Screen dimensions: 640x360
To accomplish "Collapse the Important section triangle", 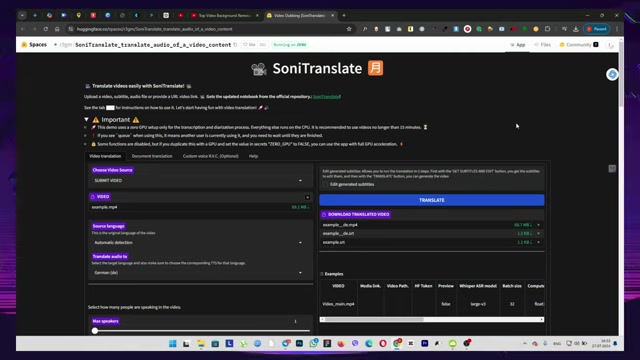I will (x=87, y=120).
